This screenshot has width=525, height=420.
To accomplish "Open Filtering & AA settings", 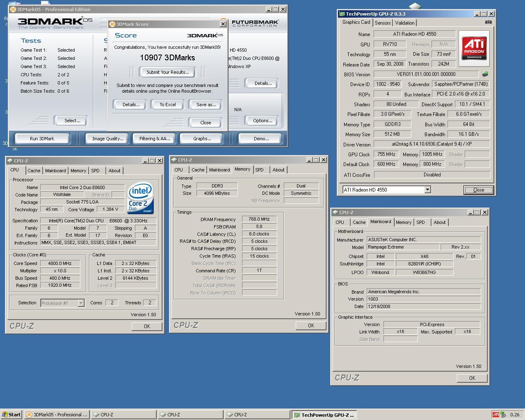I will coord(155,139).
